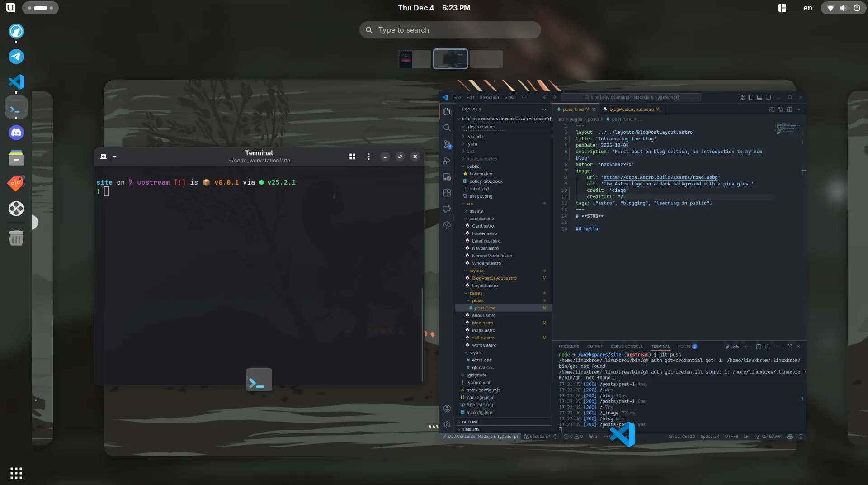Kill the terminal with trash icon
Screen dimensions: 868x485
767,347
